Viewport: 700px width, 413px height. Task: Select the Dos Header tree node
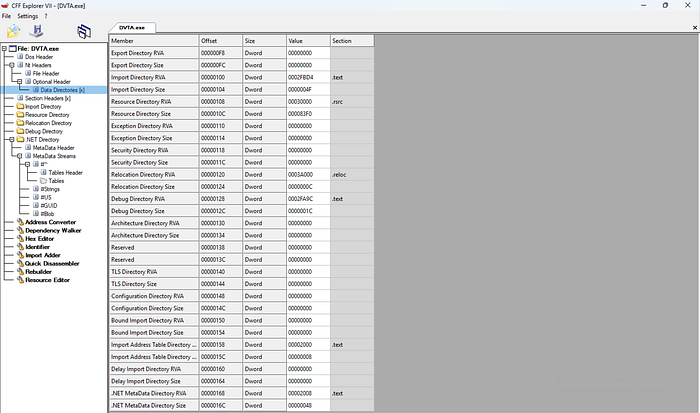pyautogui.click(x=39, y=57)
